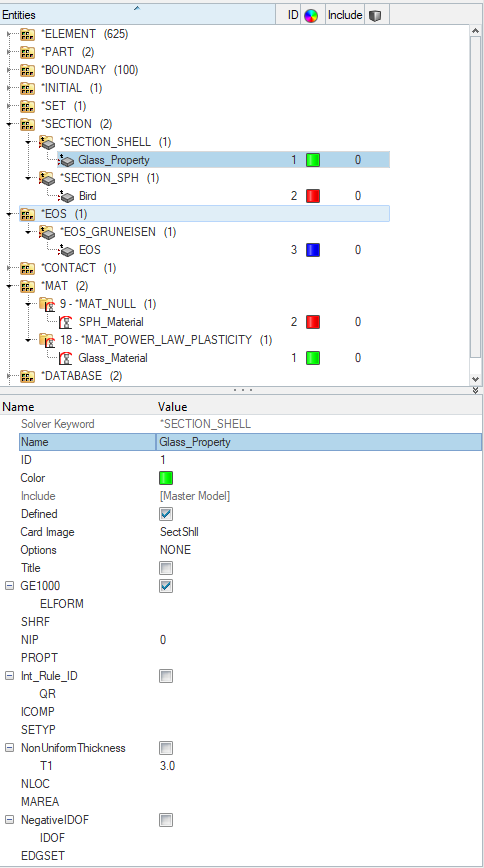Select the Bird section SPH icon
The image size is (484, 868).
[67, 196]
